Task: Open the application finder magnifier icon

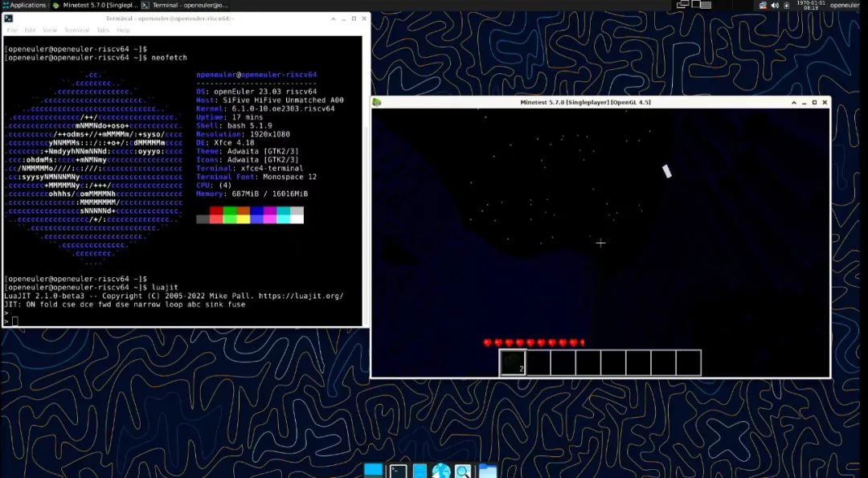Action: (463, 472)
